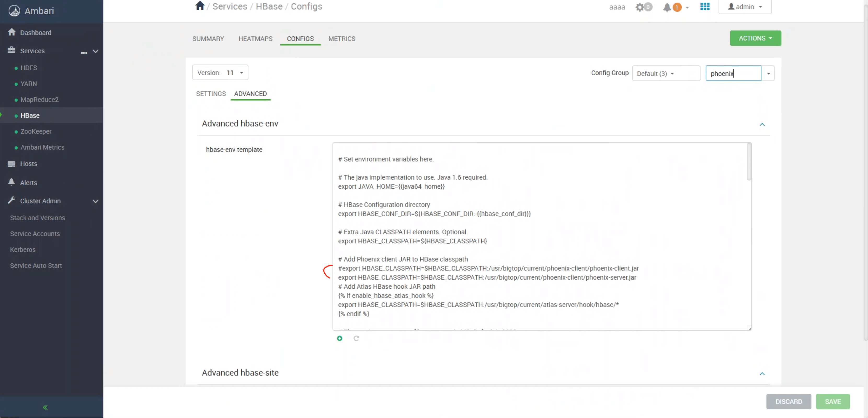Click the template text area scrollbar
Viewport: 868px width, 418px height.
(x=749, y=162)
